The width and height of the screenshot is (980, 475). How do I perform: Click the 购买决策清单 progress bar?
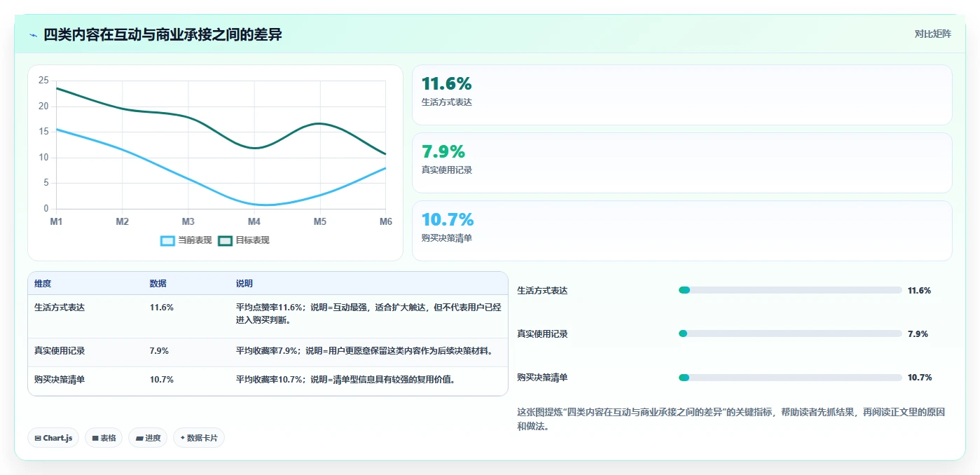click(790, 378)
